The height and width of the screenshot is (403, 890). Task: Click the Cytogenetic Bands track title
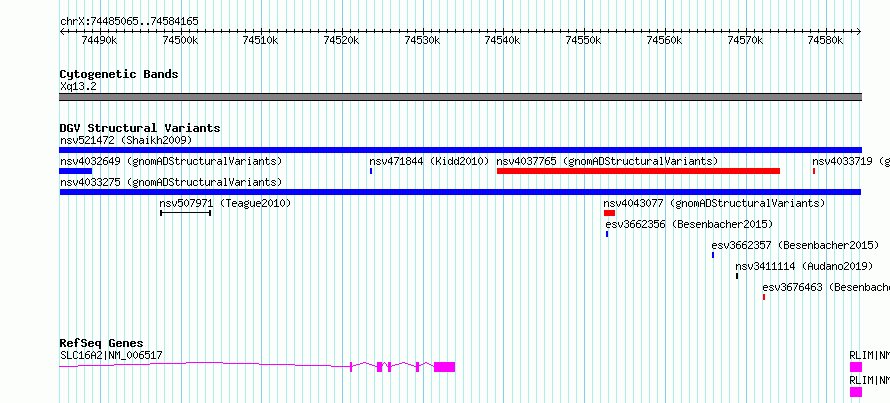119,74
